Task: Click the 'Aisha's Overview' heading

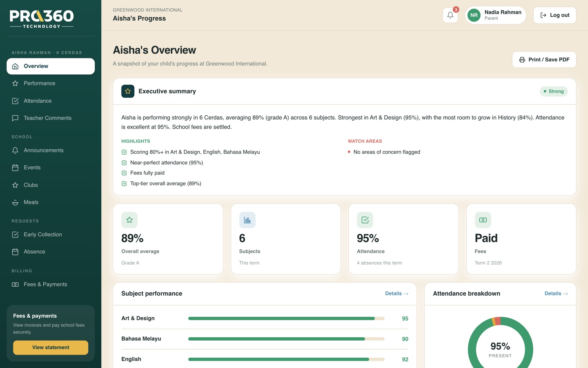Action: point(154,50)
